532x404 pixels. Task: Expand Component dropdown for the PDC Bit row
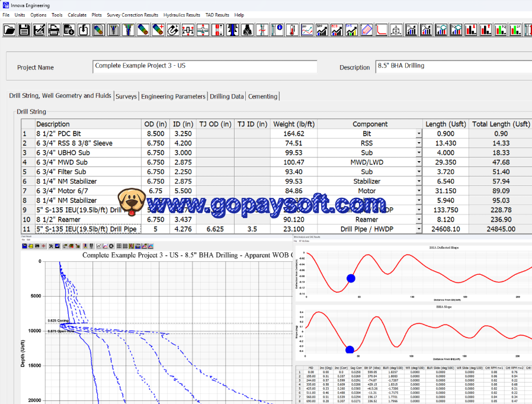pos(419,134)
